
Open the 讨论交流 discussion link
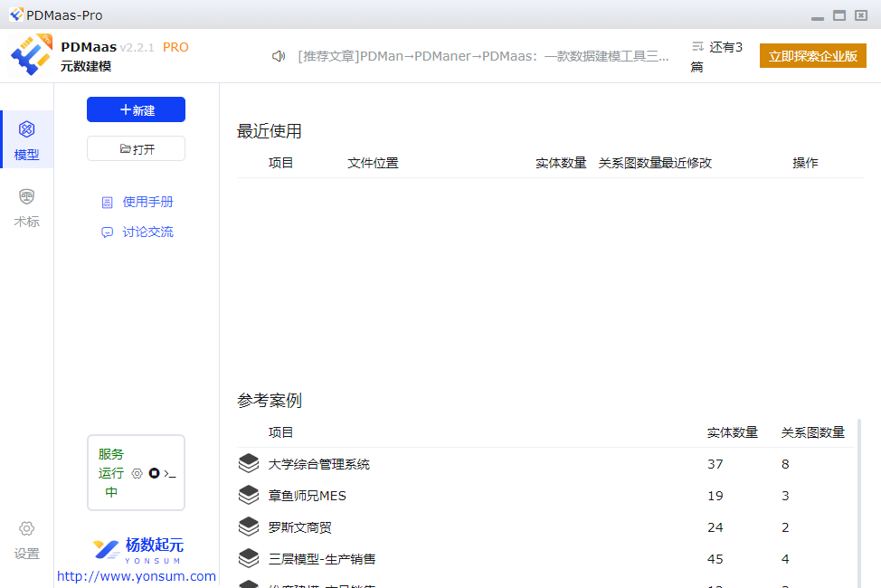coord(147,232)
